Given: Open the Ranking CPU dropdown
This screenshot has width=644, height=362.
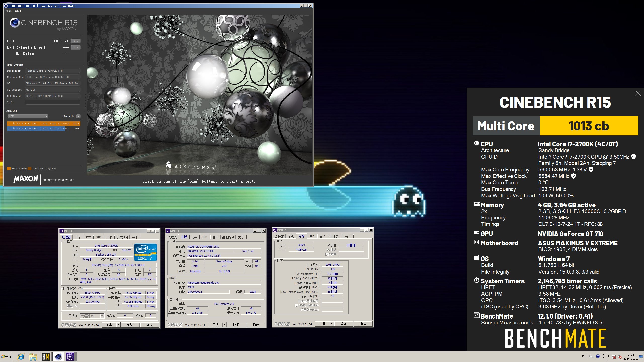Looking at the screenshot, I should 28,116.
